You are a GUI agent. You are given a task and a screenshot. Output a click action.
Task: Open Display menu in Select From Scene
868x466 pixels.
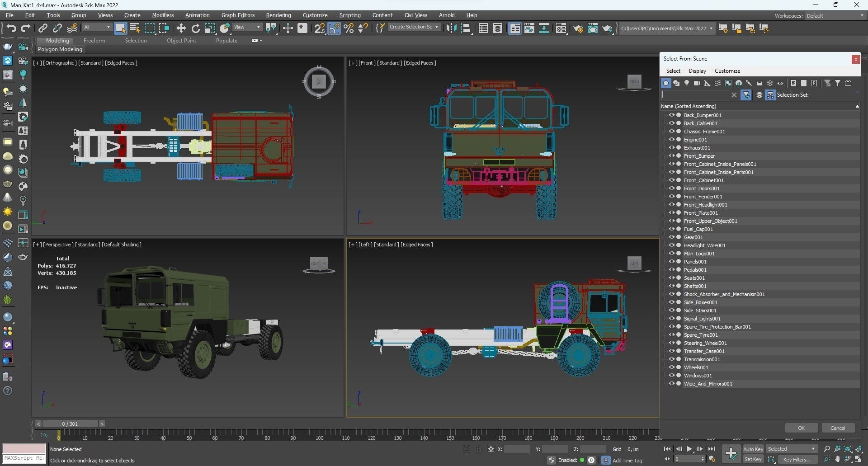pyautogui.click(x=697, y=71)
